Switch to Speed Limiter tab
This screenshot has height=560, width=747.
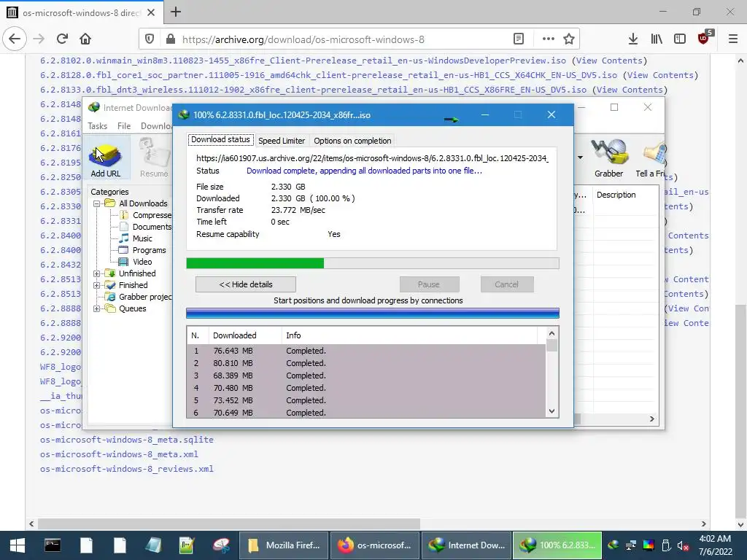pyautogui.click(x=282, y=141)
